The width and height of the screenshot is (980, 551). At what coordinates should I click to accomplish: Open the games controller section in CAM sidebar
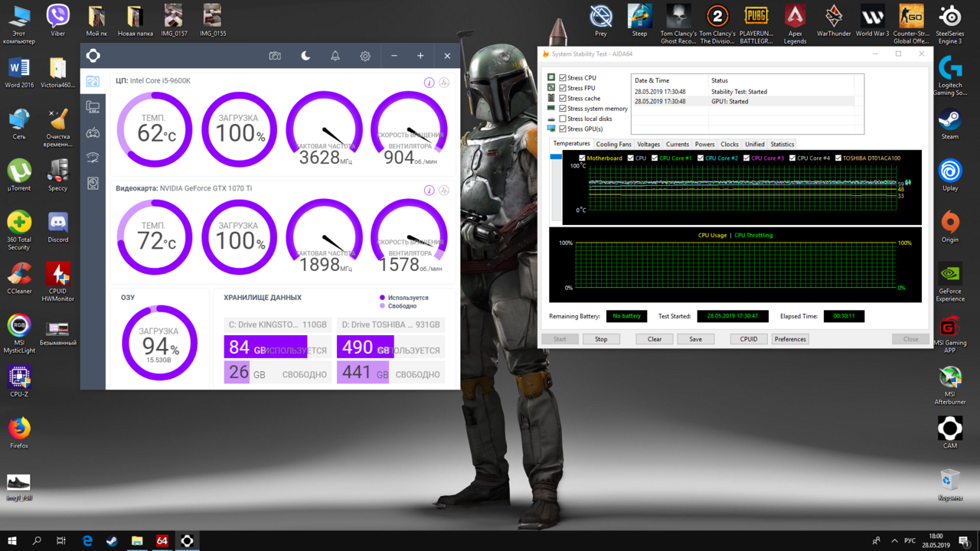[93, 132]
